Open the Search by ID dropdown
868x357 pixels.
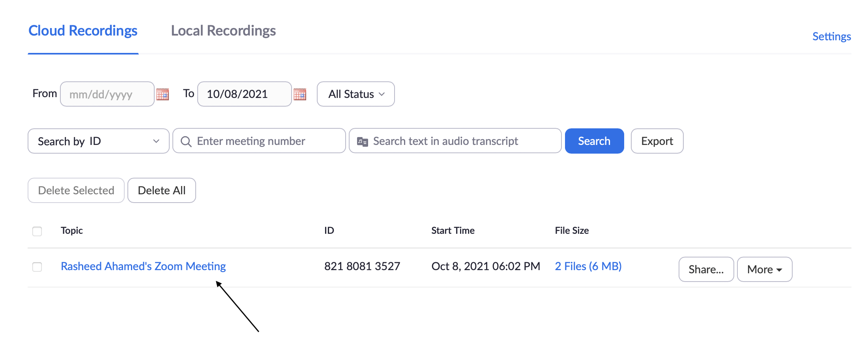coord(98,141)
